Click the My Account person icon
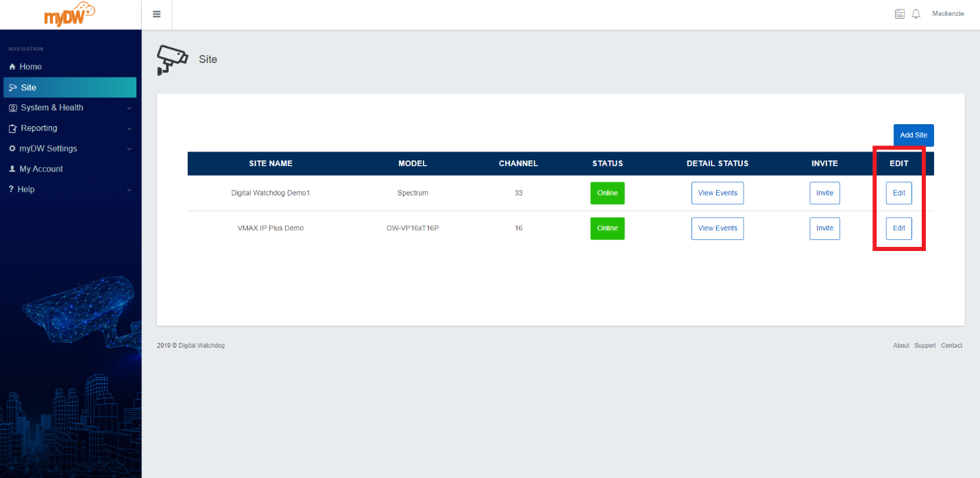 (x=12, y=169)
